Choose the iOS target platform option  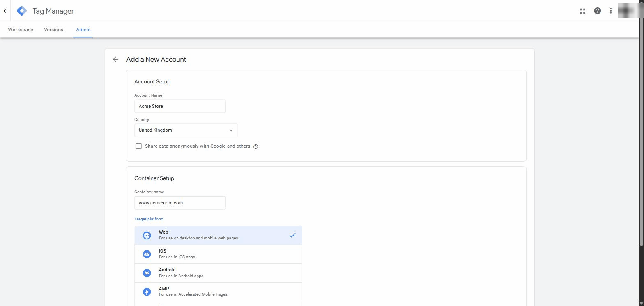218,254
